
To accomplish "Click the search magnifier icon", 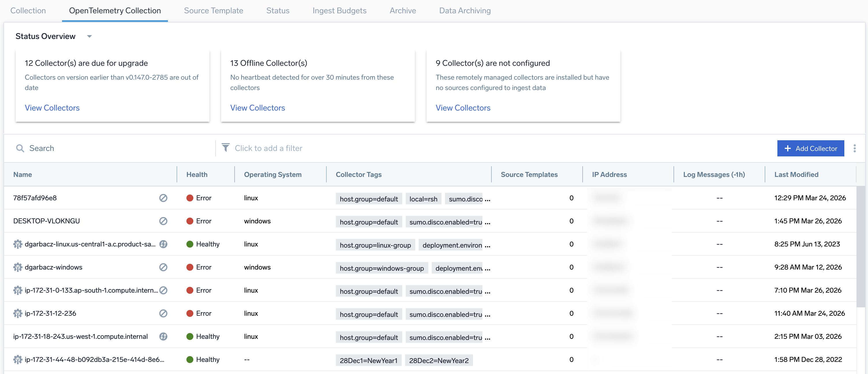I will [20, 148].
